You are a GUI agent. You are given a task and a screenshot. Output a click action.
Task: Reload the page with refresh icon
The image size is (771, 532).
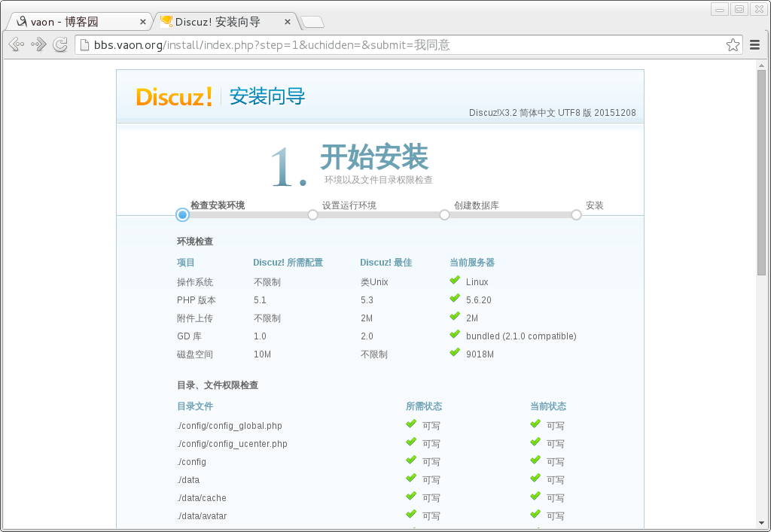point(60,44)
